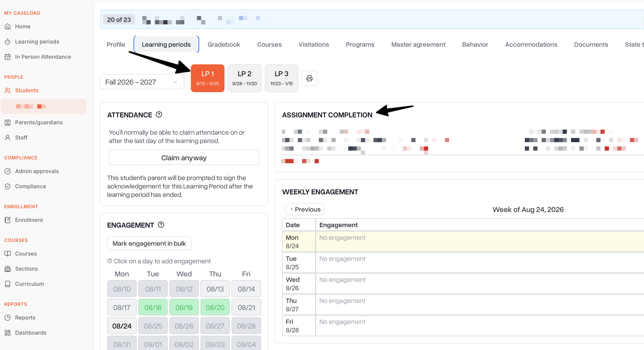The height and width of the screenshot is (350, 644).
Task: Open In Person Attendance in sidebar
Action: coord(43,57)
